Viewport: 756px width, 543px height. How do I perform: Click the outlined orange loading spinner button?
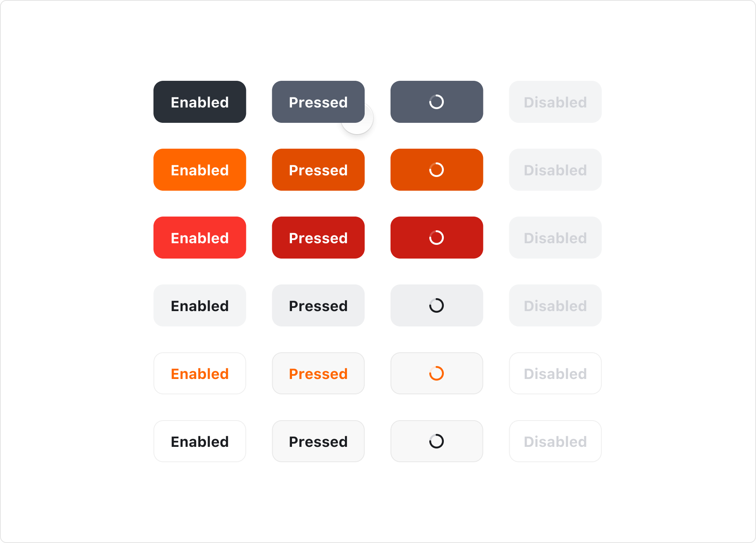(x=437, y=373)
